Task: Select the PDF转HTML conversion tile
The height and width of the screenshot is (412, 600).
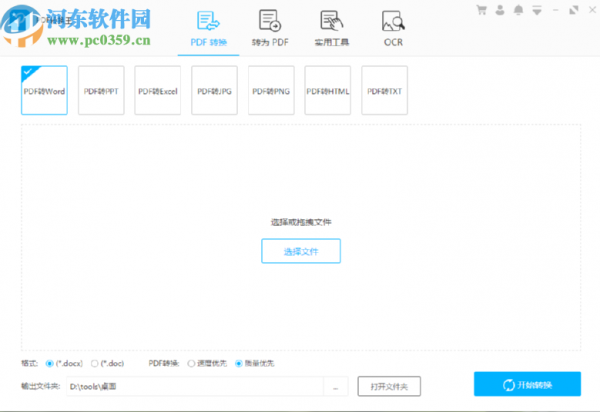Action: pyautogui.click(x=328, y=90)
